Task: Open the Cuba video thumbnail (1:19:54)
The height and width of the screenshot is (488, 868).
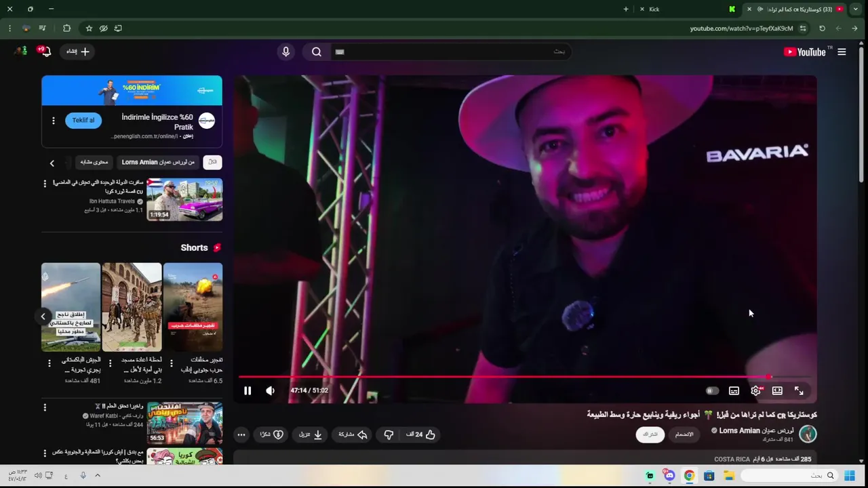Action: (x=184, y=199)
